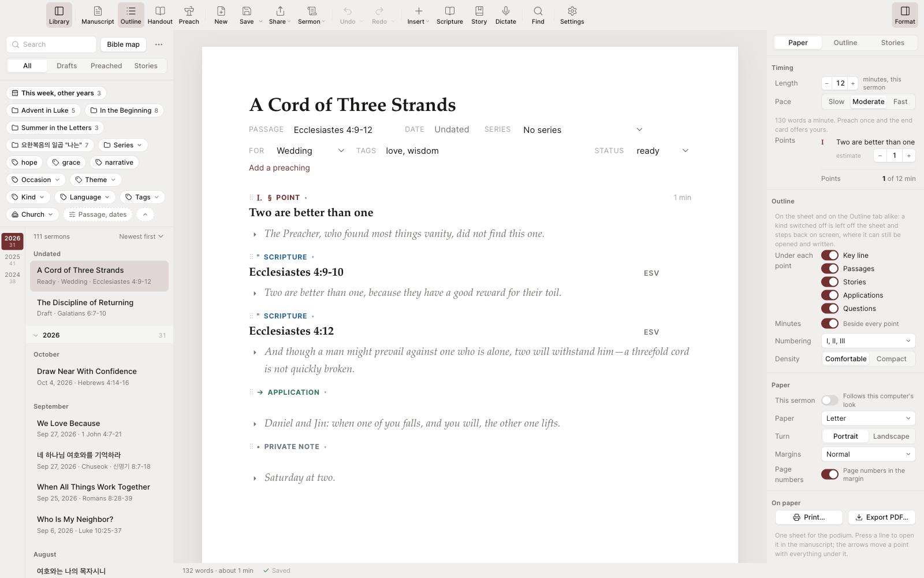Click Export PDF... button

pos(881,517)
